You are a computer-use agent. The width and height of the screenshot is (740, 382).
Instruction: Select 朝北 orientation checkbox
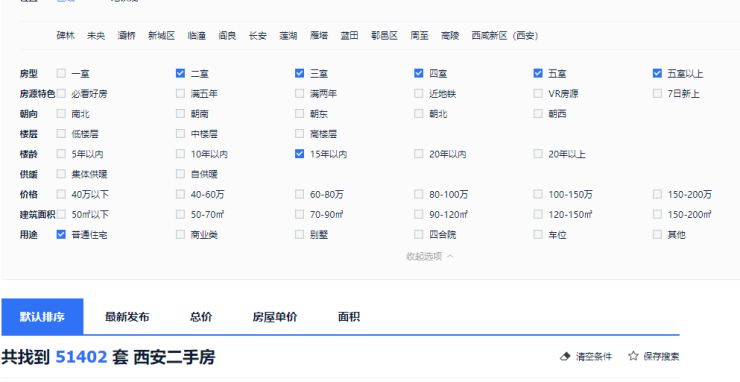pyautogui.click(x=419, y=113)
